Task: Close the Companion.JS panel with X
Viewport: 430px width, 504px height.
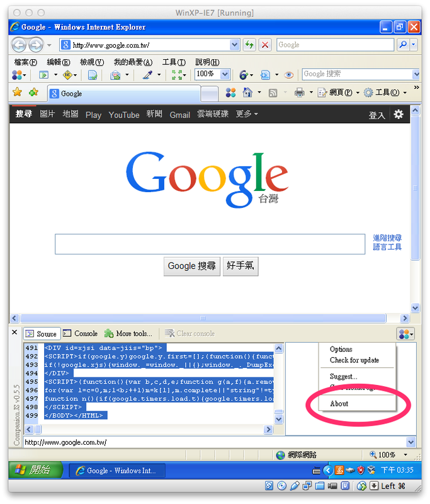Action: pyautogui.click(x=14, y=332)
